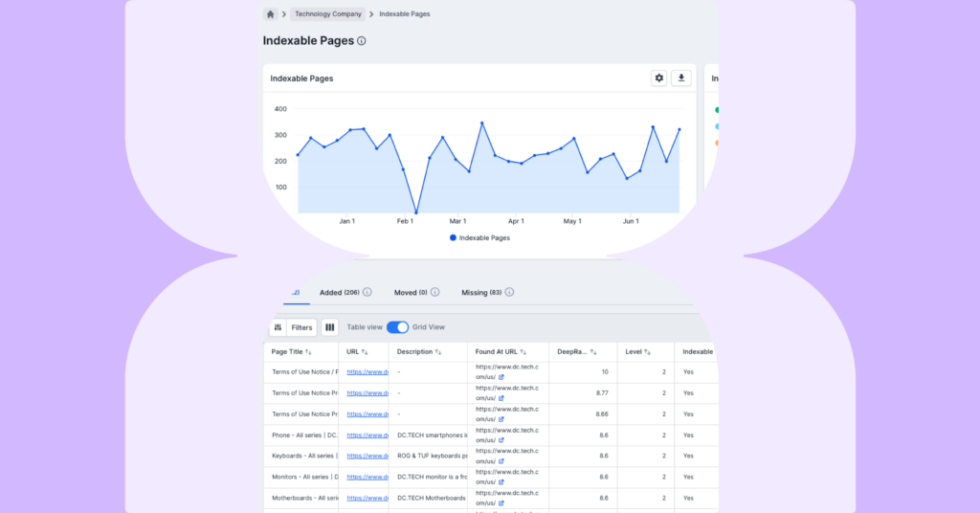Open the Technology Company breadcrumb
Image resolution: width=980 pixels, height=513 pixels.
[328, 13]
